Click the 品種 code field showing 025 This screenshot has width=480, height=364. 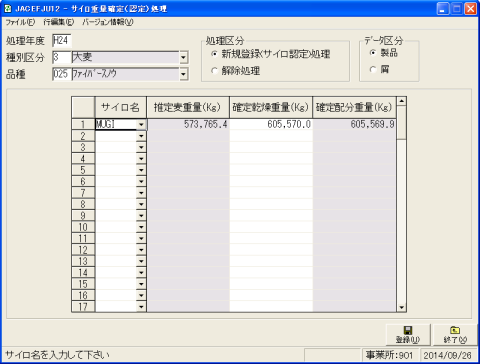[62, 74]
